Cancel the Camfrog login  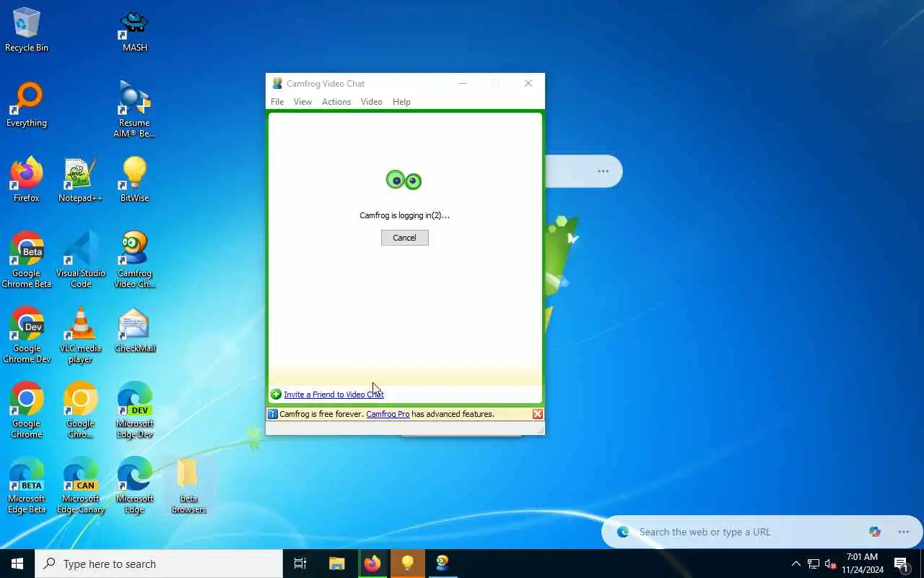[404, 238]
